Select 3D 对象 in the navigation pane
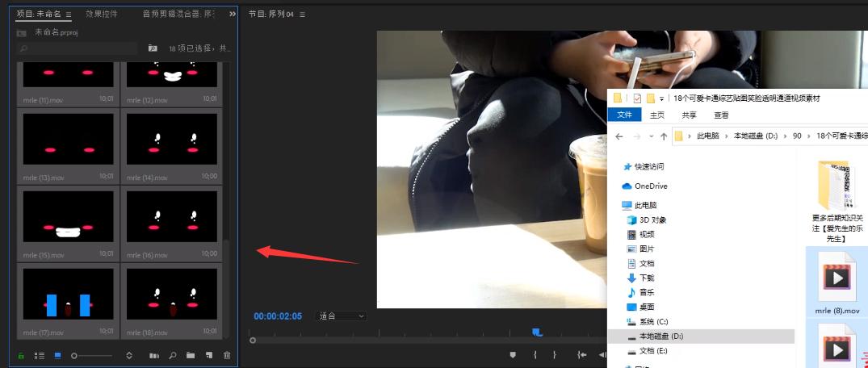The width and height of the screenshot is (868, 368). pos(653,220)
